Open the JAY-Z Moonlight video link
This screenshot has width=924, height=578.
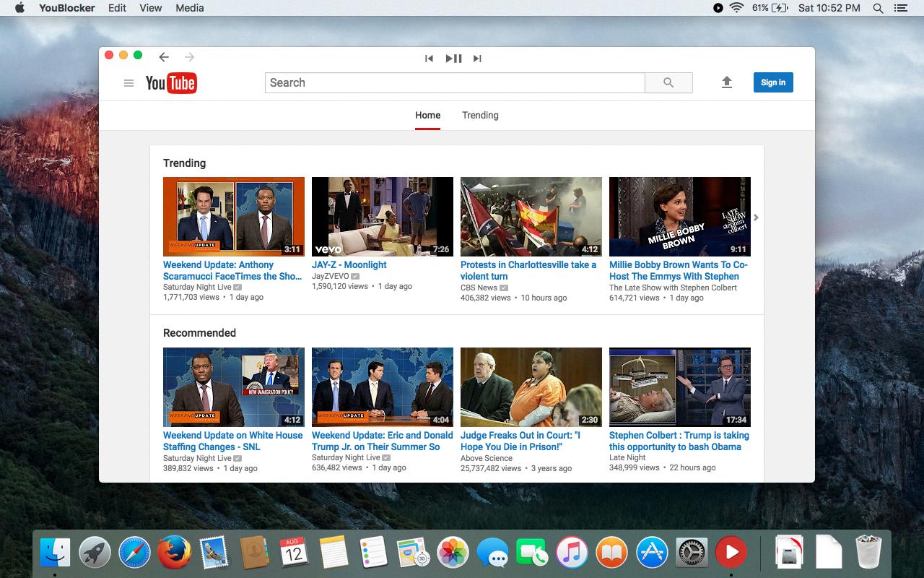(349, 264)
